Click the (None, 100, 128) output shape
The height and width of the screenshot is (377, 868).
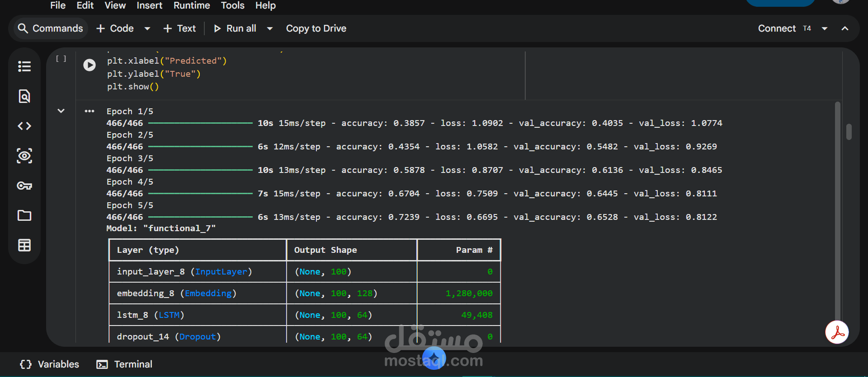(x=336, y=293)
